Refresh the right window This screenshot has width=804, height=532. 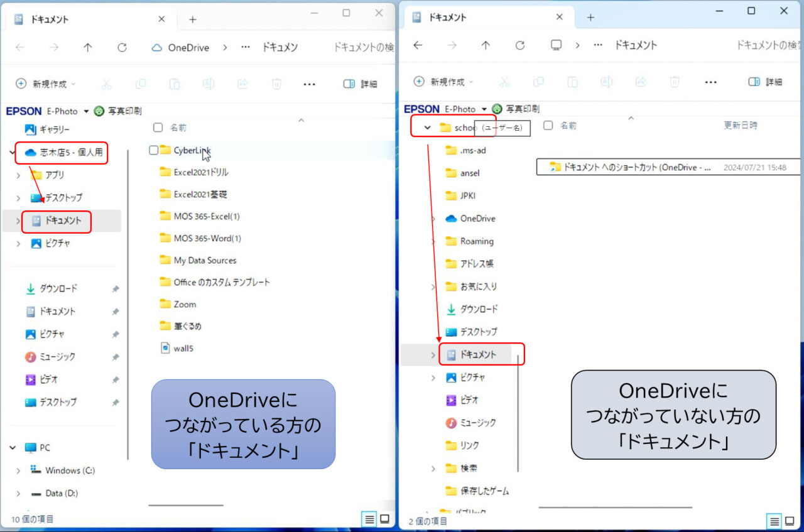(520, 45)
